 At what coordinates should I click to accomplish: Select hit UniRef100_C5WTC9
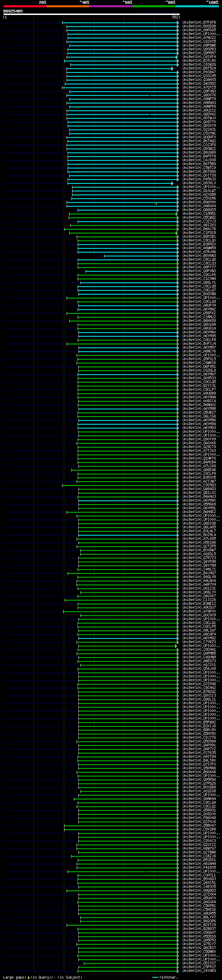[x=199, y=168]
